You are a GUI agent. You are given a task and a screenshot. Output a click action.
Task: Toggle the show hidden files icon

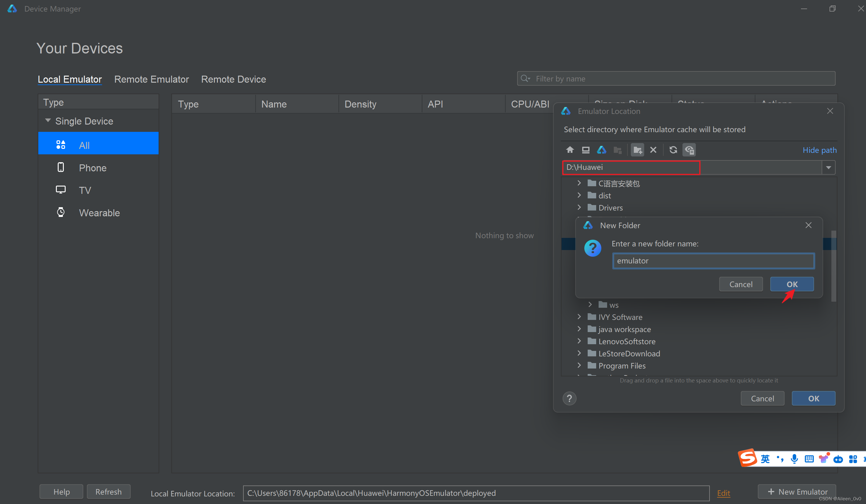689,150
